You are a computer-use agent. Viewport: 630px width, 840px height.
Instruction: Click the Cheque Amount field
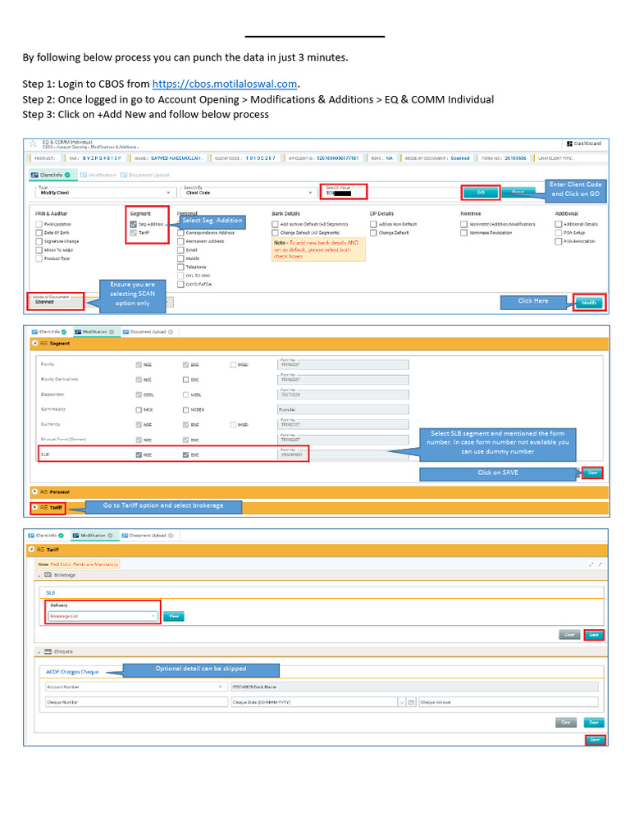coord(509,702)
